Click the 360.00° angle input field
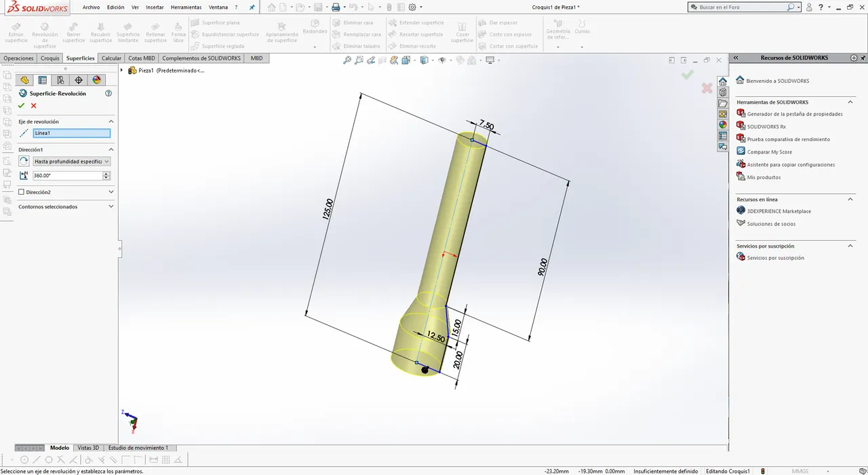Viewport: 868px width, 475px height. point(67,176)
